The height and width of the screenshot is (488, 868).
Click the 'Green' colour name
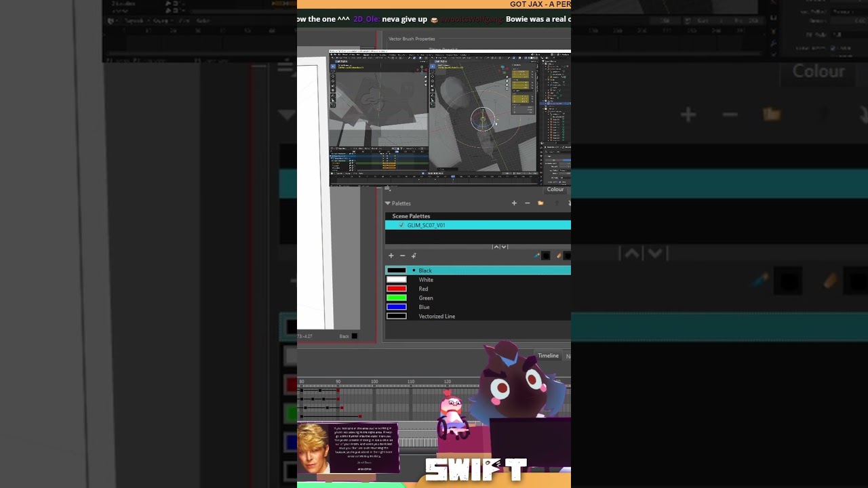[x=426, y=298]
